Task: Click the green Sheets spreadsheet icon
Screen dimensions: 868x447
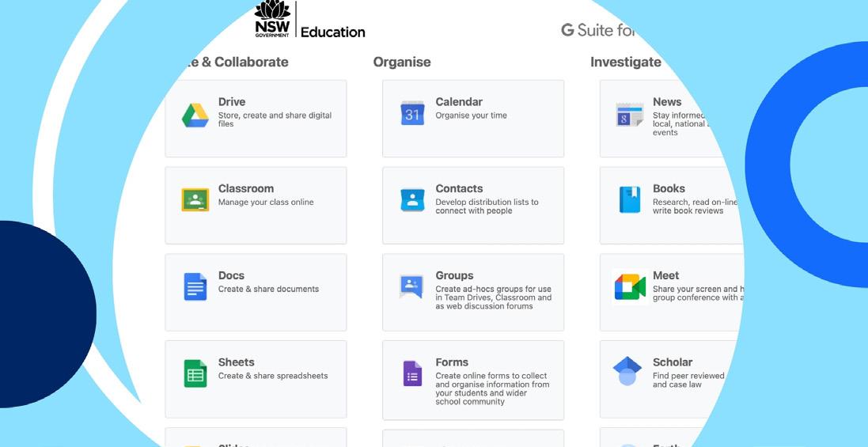Action: [x=195, y=373]
